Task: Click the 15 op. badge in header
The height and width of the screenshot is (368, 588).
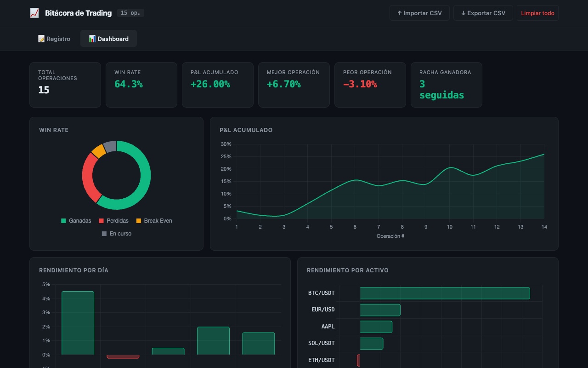Action: click(x=130, y=13)
